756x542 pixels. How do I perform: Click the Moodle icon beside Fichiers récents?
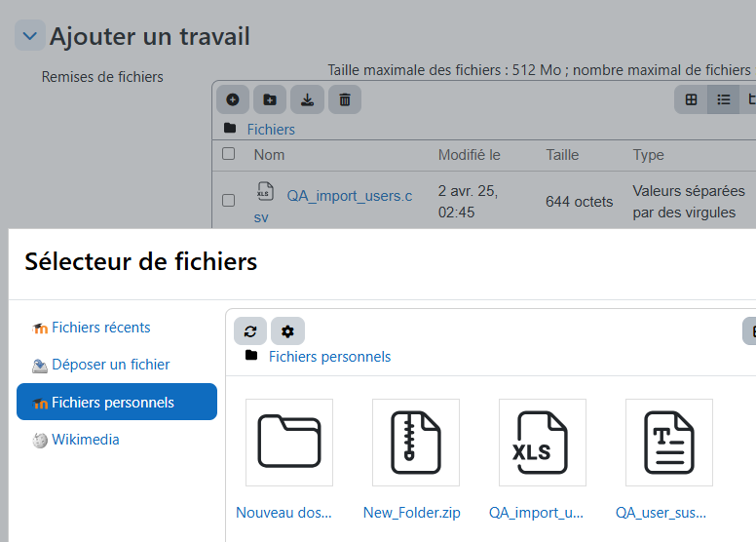point(40,329)
